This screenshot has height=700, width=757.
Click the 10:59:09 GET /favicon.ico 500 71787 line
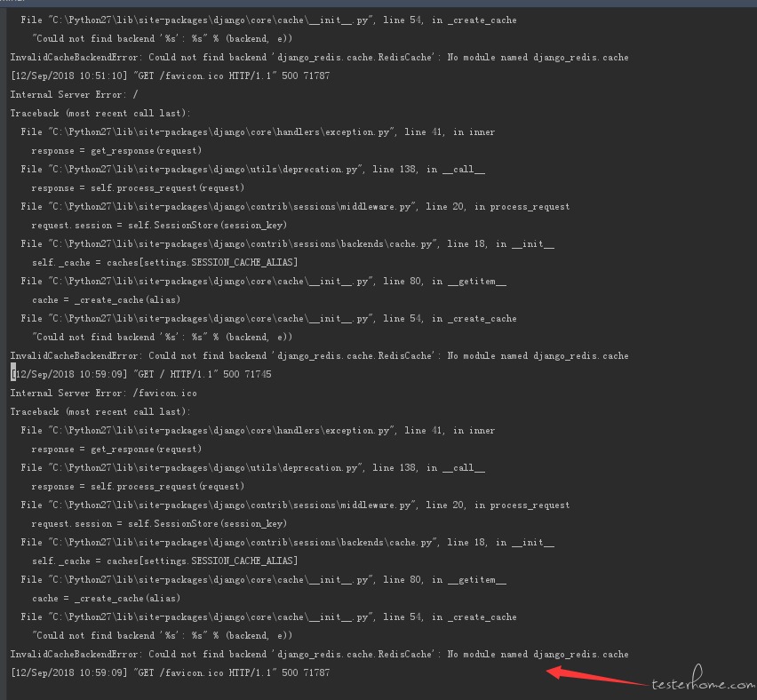click(x=170, y=672)
